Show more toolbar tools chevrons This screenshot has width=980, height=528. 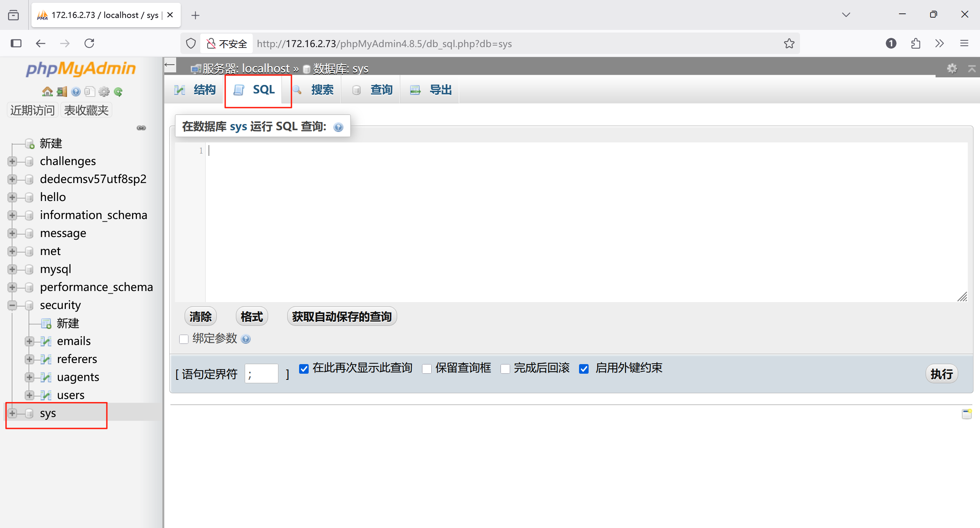coord(939,44)
